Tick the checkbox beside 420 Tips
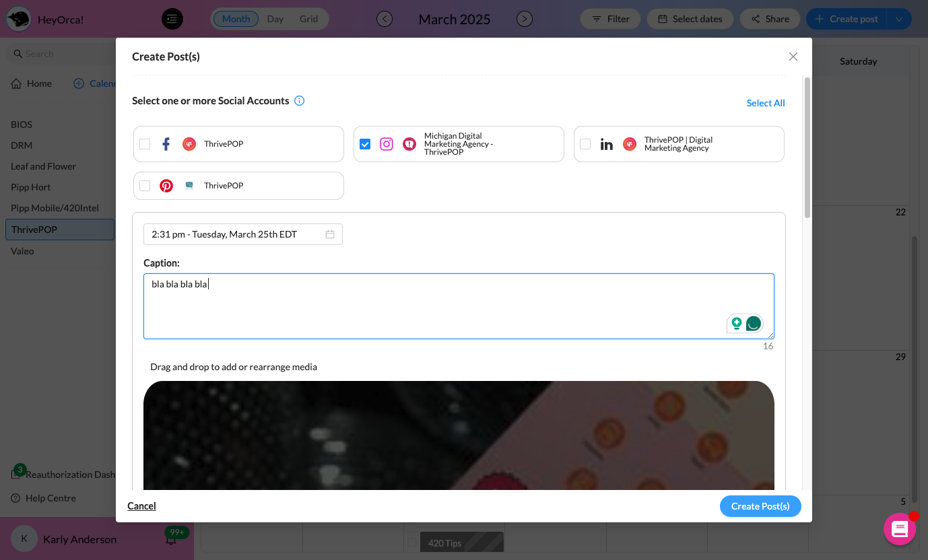 tap(412, 542)
